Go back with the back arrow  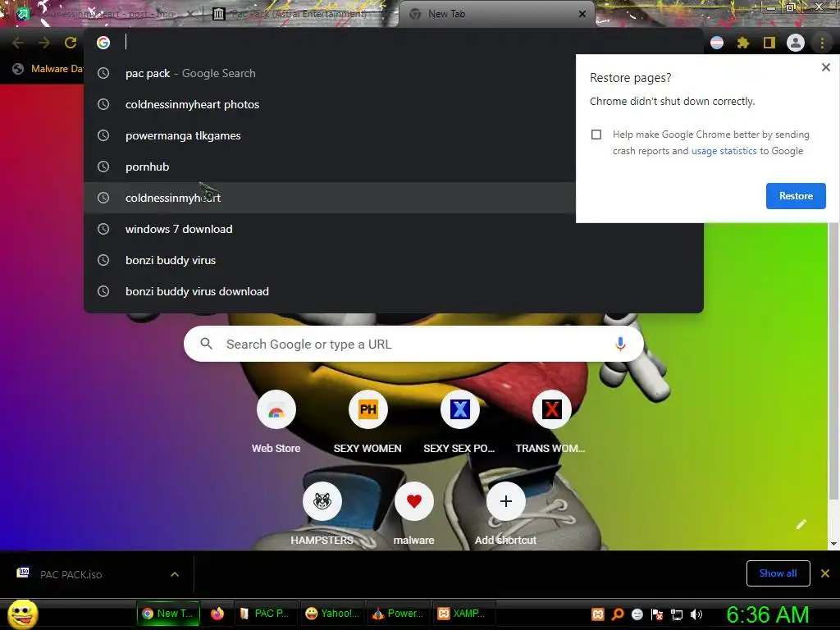pyautogui.click(x=18, y=43)
